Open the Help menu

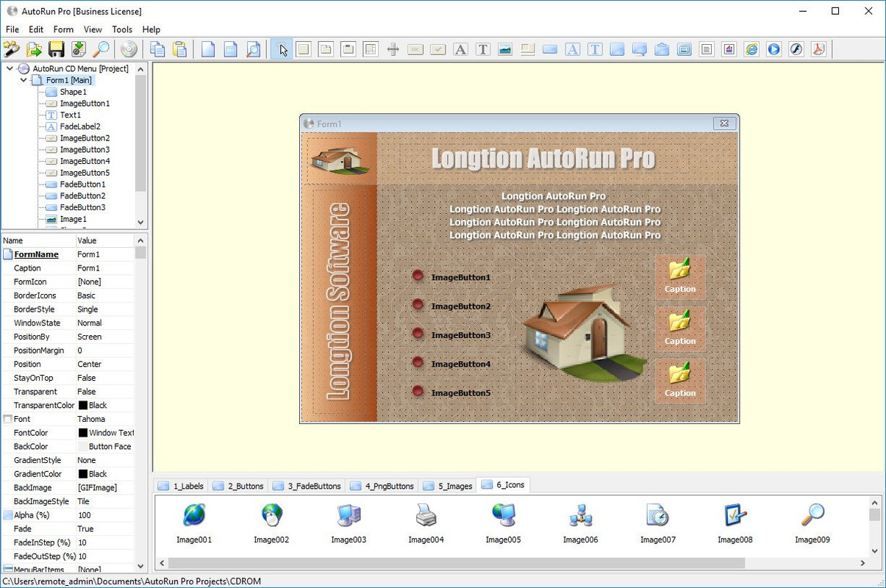(x=151, y=29)
